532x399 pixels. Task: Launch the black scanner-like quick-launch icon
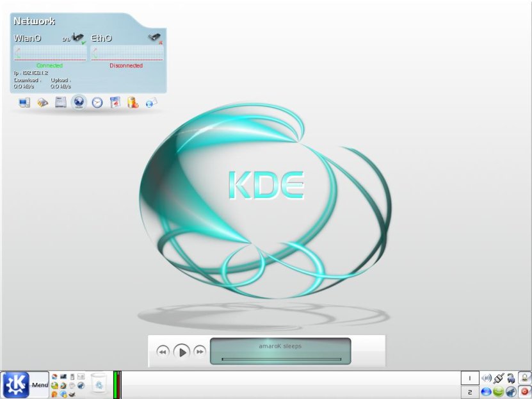pos(72,395)
